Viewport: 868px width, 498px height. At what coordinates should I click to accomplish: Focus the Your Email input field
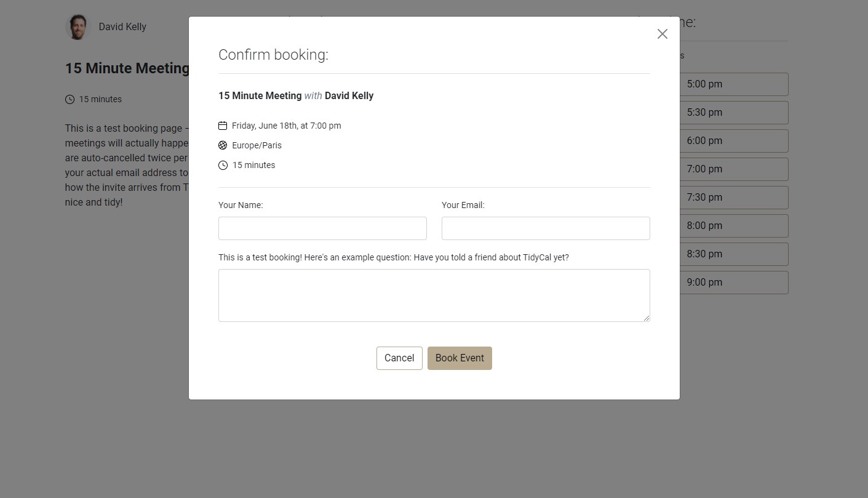click(x=546, y=228)
